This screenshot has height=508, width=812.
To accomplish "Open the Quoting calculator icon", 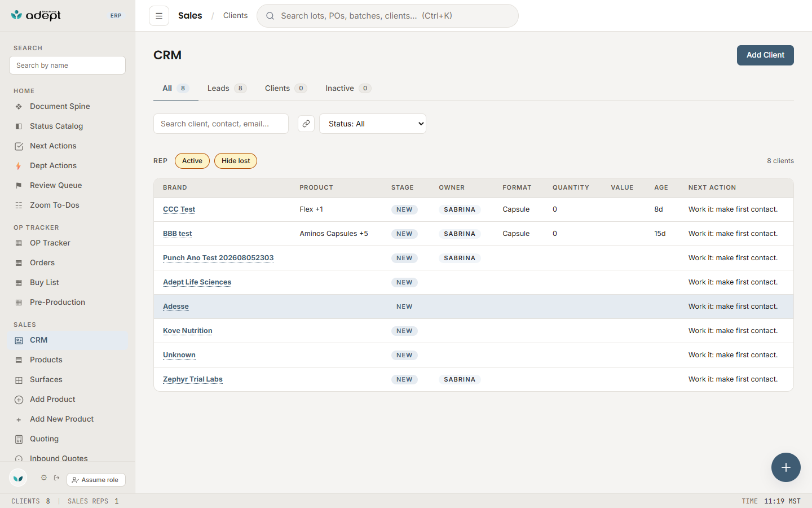I will 19,439.
